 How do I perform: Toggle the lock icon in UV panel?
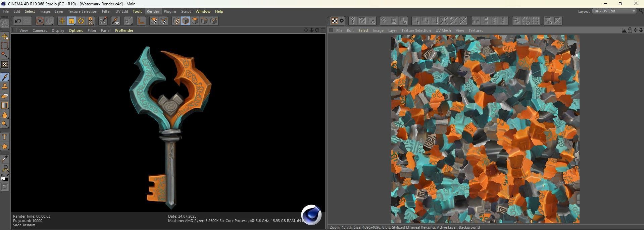[630, 30]
